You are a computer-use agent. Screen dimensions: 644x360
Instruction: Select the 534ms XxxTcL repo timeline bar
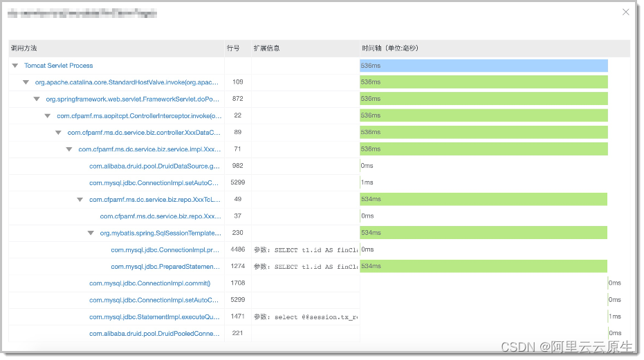pyautogui.click(x=484, y=199)
